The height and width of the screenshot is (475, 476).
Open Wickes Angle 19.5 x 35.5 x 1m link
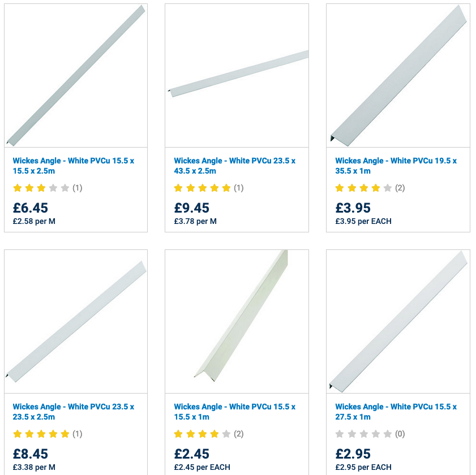[x=396, y=166]
